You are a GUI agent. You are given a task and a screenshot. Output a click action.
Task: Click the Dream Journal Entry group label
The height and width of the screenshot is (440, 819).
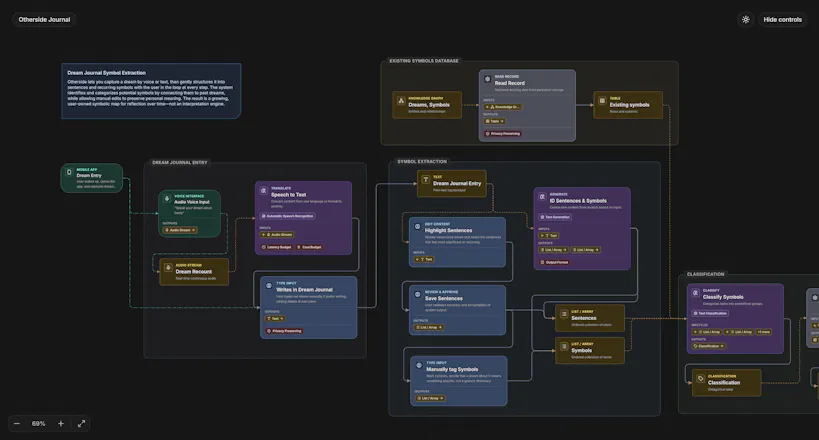[x=180, y=163]
